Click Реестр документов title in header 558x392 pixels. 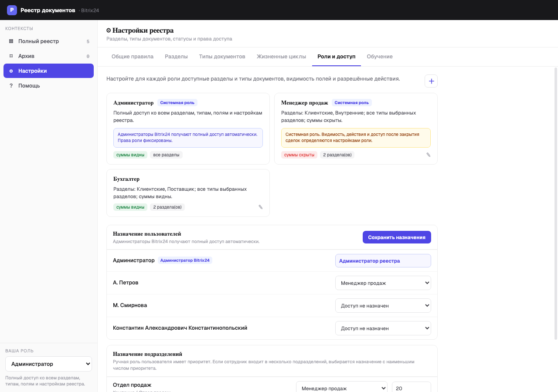click(48, 10)
